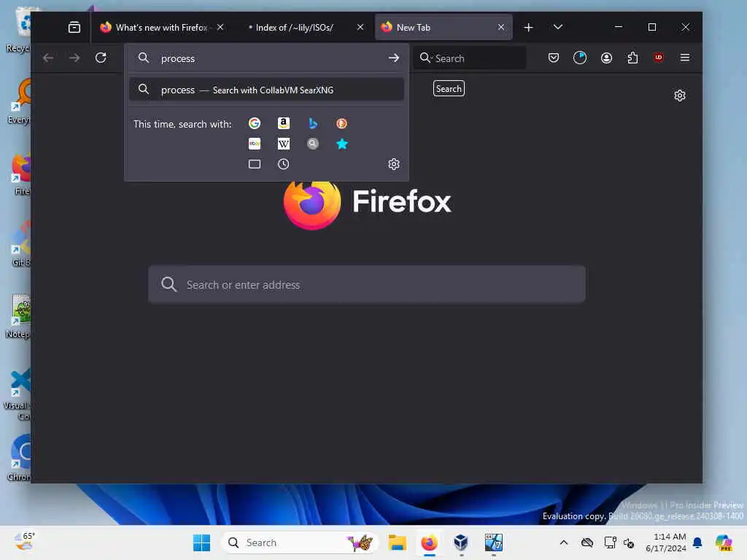The width and height of the screenshot is (747, 560).
Task: Search this time with DuckDuckGo
Action: coord(341,123)
